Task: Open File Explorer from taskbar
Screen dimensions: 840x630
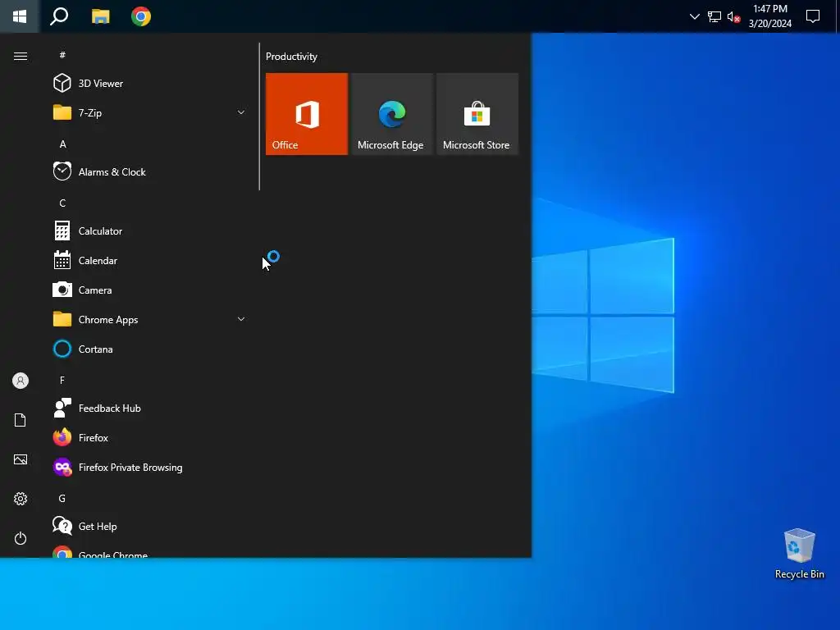Action: [x=101, y=16]
